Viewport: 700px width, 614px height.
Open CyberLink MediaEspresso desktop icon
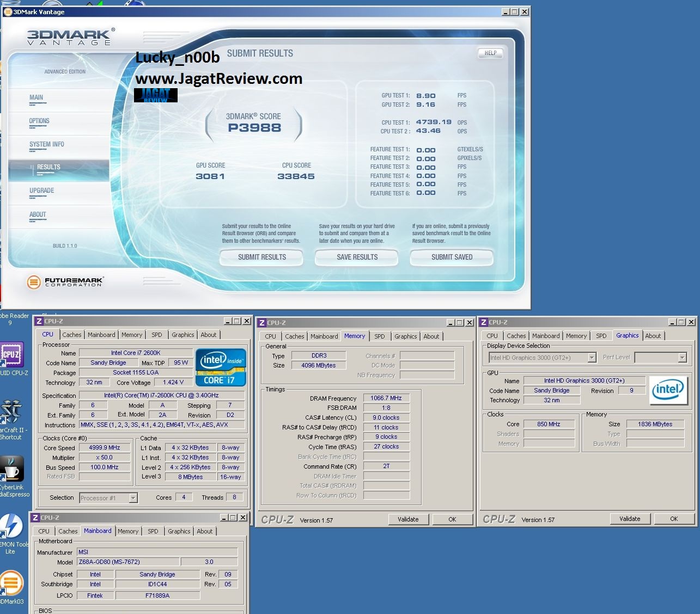[11, 469]
